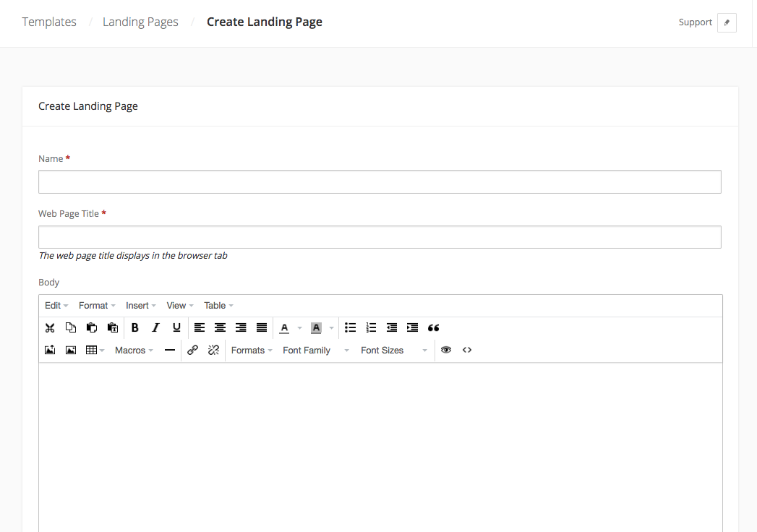Navigate to Landing Pages via breadcrumb
The width and height of the screenshot is (757, 532).
pyautogui.click(x=140, y=22)
